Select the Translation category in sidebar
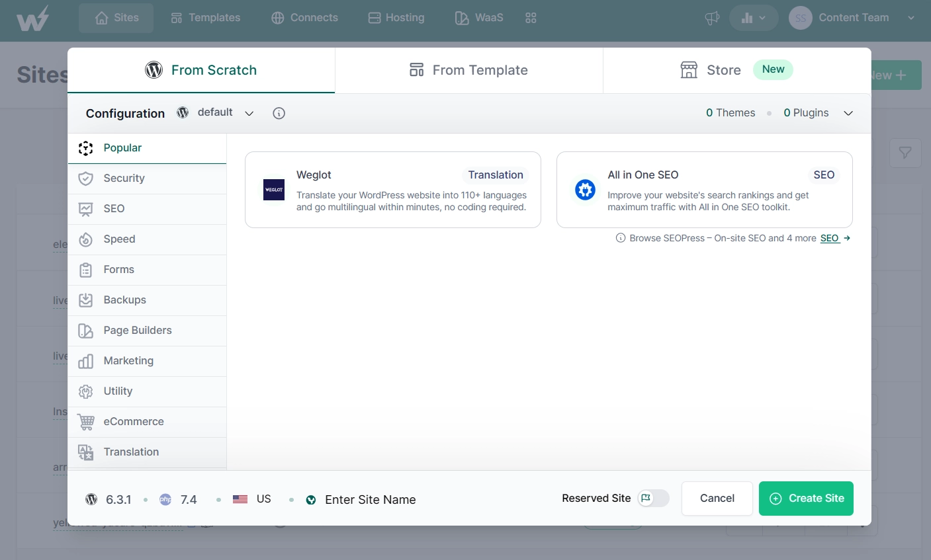Viewport: 931px width, 560px height. click(147, 452)
